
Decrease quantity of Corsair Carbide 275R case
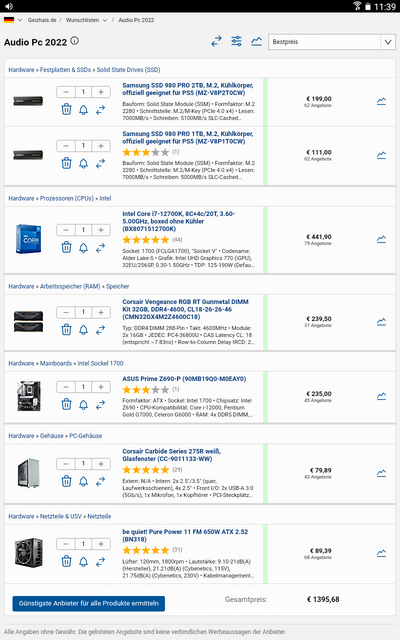tap(66, 464)
